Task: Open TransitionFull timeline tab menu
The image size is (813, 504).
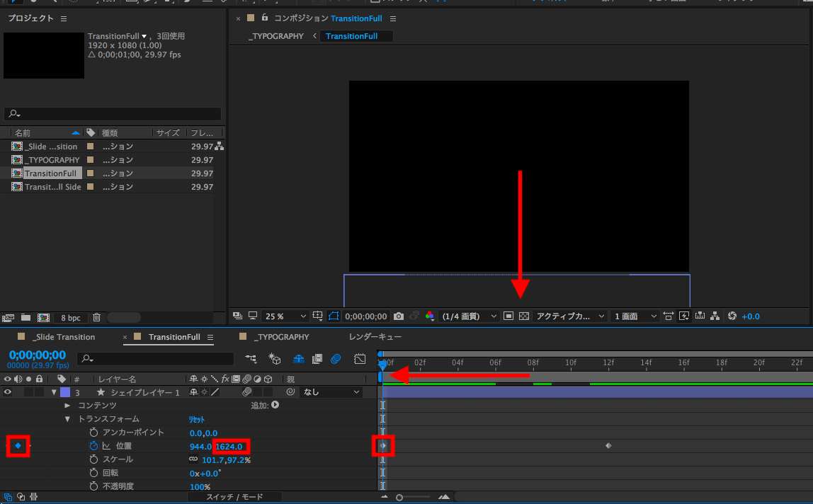Action: [210, 337]
